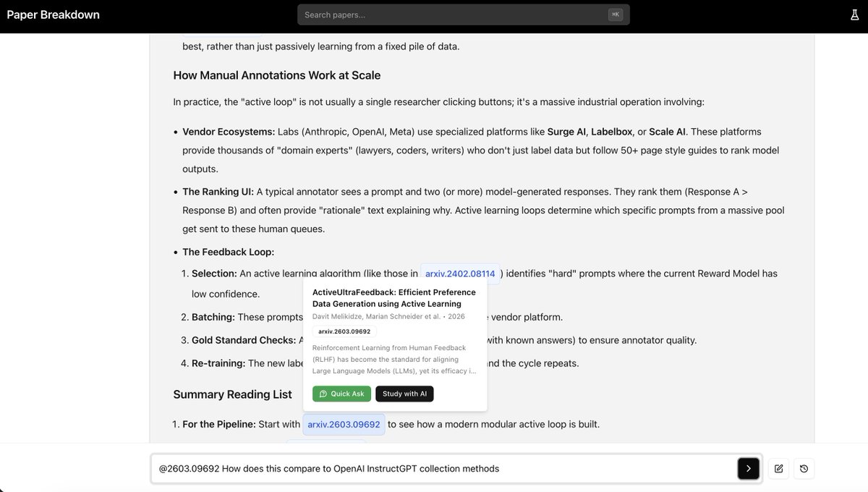Click ActiveUltraFeedback paper title in popup
The image size is (868, 492).
coord(394,298)
